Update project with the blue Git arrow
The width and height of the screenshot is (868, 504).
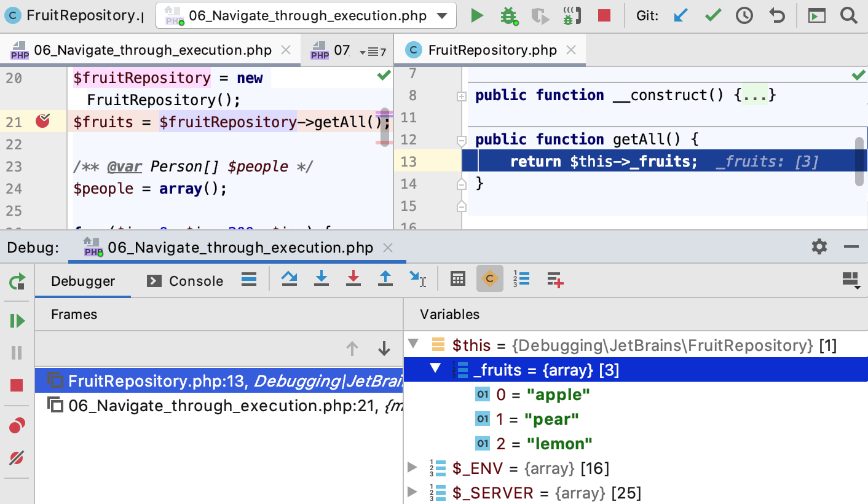(x=681, y=16)
